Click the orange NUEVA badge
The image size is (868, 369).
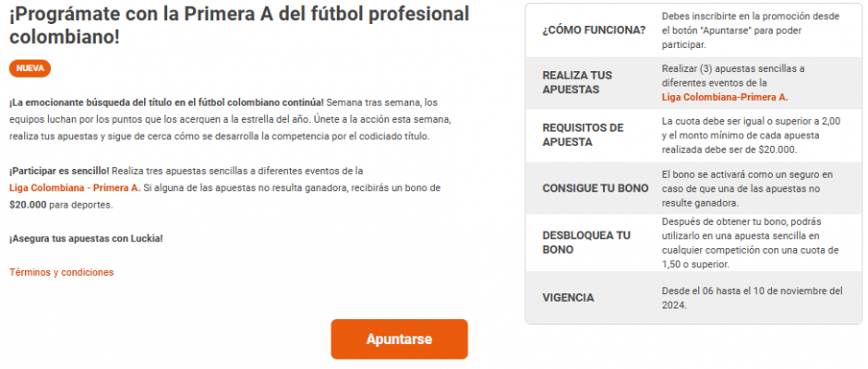click(30, 68)
